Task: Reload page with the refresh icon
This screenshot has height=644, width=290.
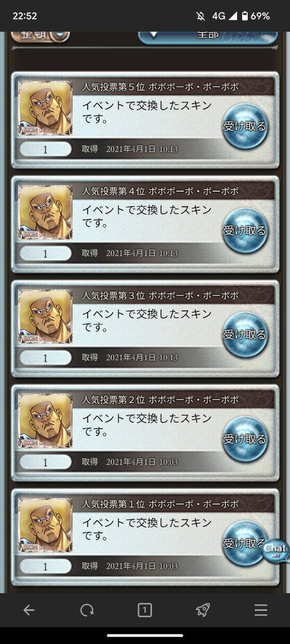Action: coord(87,610)
